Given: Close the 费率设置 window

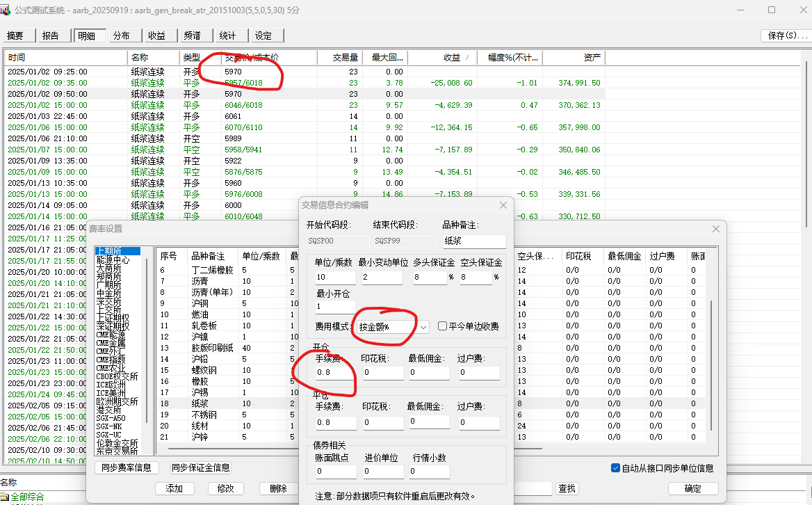Looking at the screenshot, I should [x=716, y=229].
